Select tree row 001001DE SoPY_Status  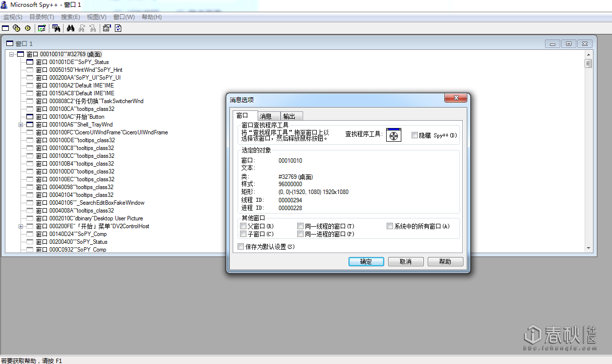(x=72, y=62)
